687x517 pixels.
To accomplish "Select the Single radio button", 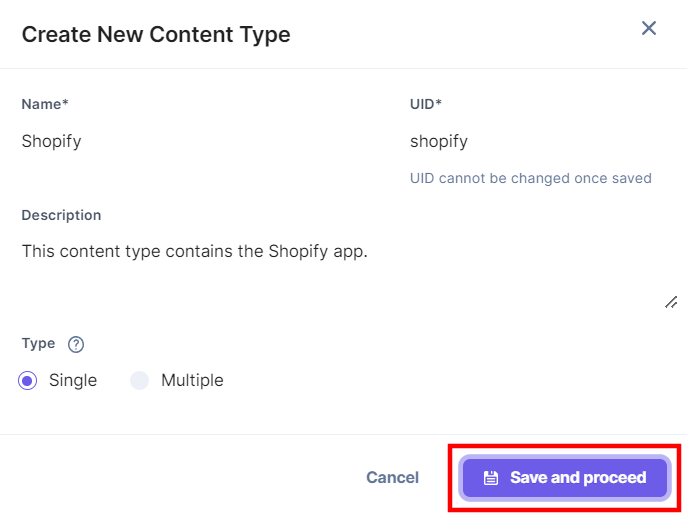I will click(28, 380).
